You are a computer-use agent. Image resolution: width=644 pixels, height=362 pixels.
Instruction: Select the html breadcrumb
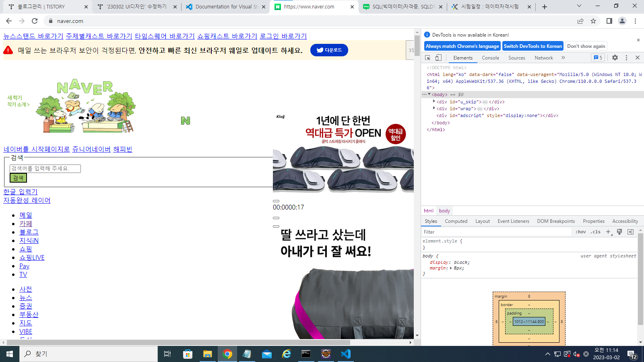(x=429, y=211)
